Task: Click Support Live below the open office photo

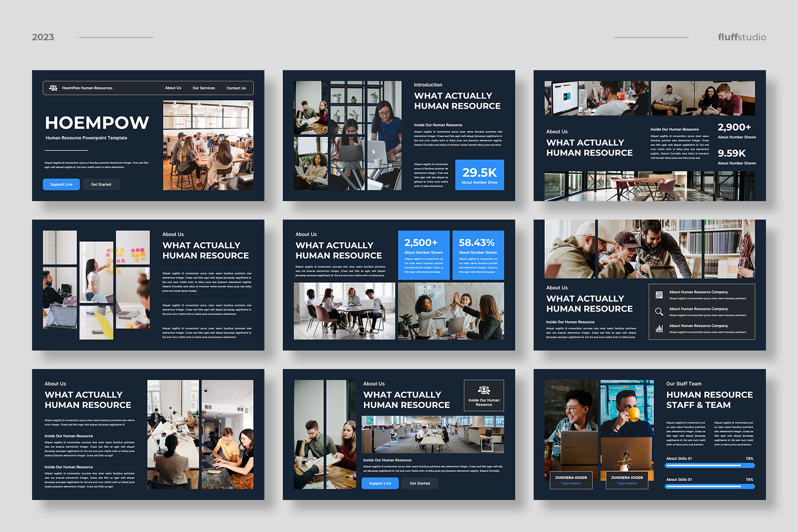Action: click(380, 483)
